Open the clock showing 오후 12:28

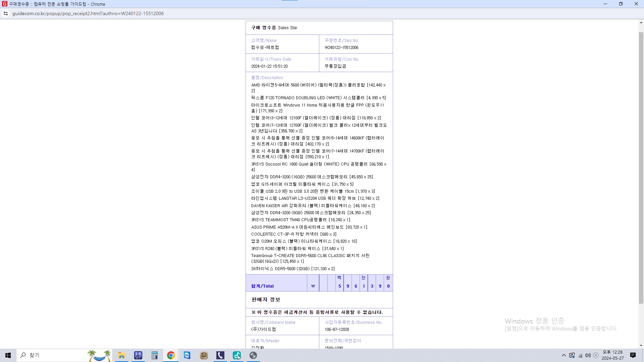pyautogui.click(x=612, y=355)
